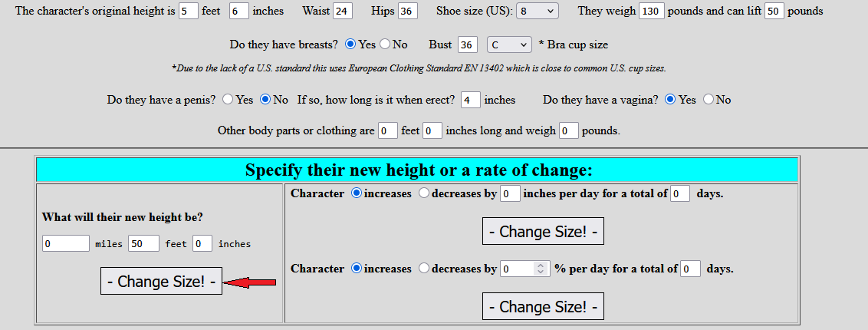This screenshot has width=868, height=330.
Task: Click the can lift pounds field
Action: 774,11
